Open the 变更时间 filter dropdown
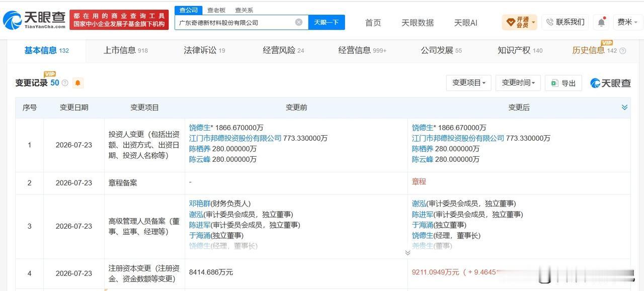Viewport: 644px width, 291px height. (x=518, y=83)
